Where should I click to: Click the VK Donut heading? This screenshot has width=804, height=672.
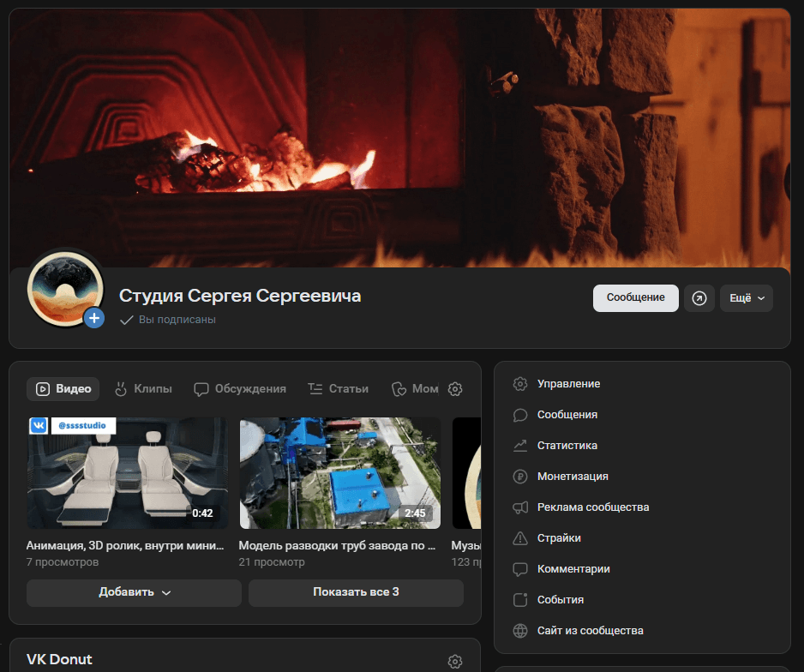click(x=59, y=659)
